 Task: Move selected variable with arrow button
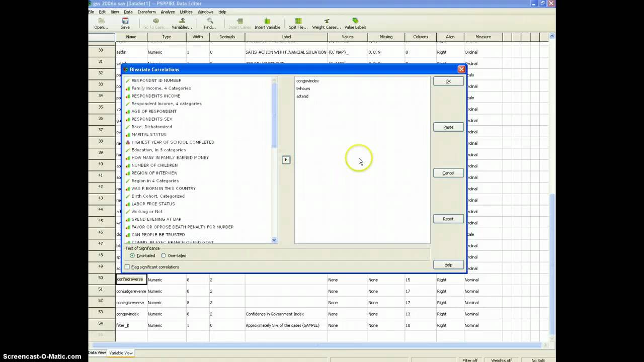coord(286,160)
